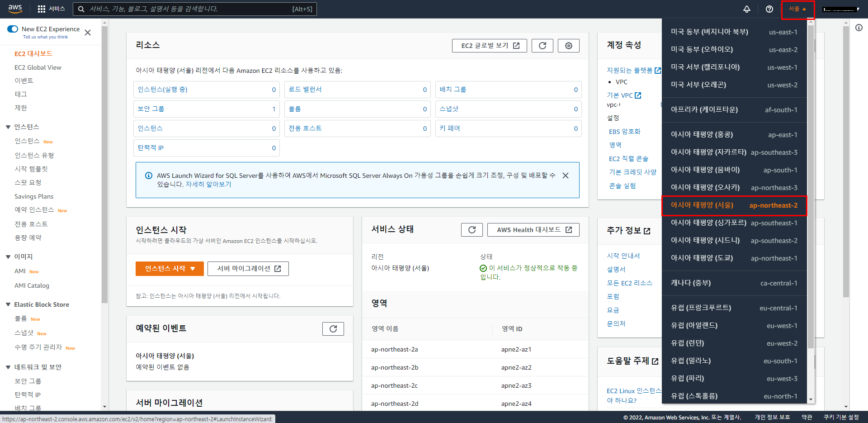868x423 pixels.
Task: Open 개인 정보 보호 footer link
Action: (772, 417)
